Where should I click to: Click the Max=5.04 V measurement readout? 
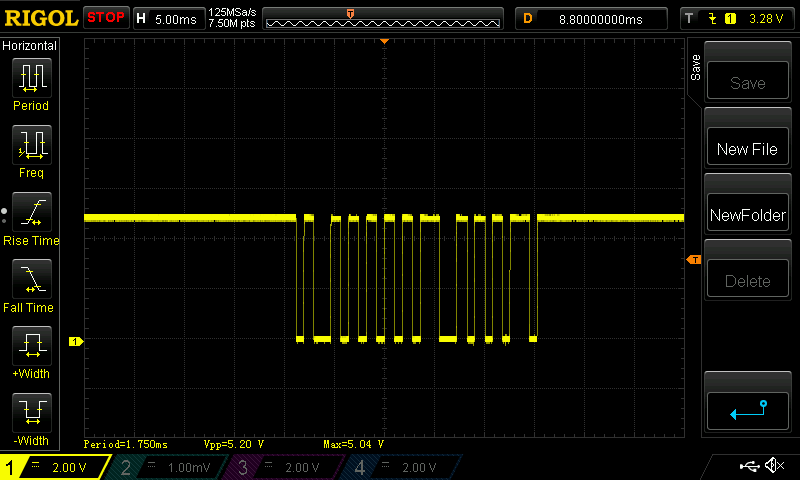pyautogui.click(x=353, y=444)
